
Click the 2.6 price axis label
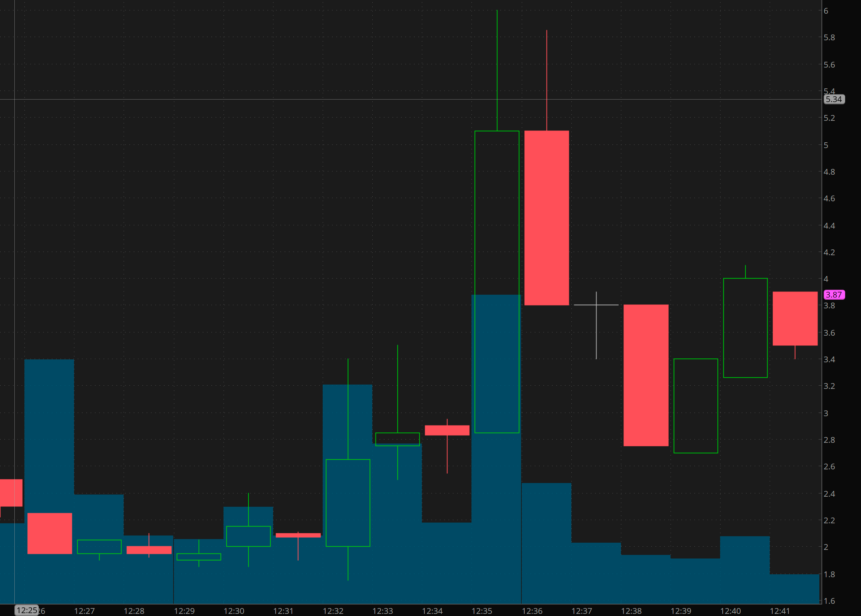coord(829,466)
